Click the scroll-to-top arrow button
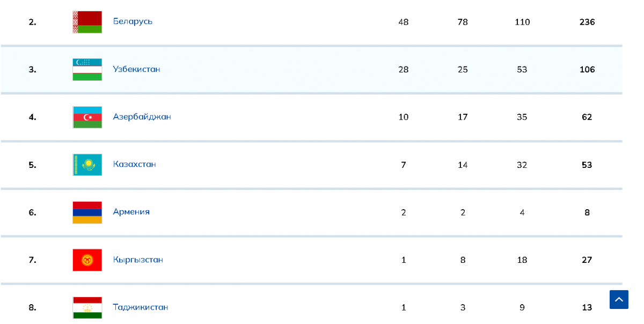Viewport: 644px width, 324px height. pos(619,299)
